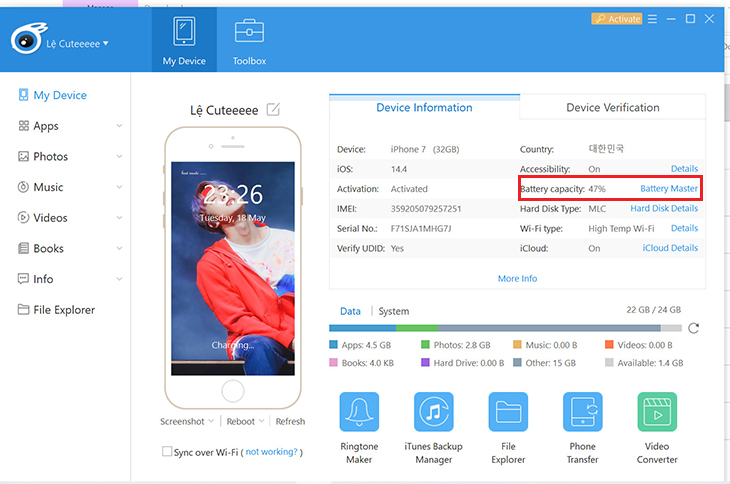Click the iTools eye logo icon
The width and height of the screenshot is (730, 484).
(28, 39)
